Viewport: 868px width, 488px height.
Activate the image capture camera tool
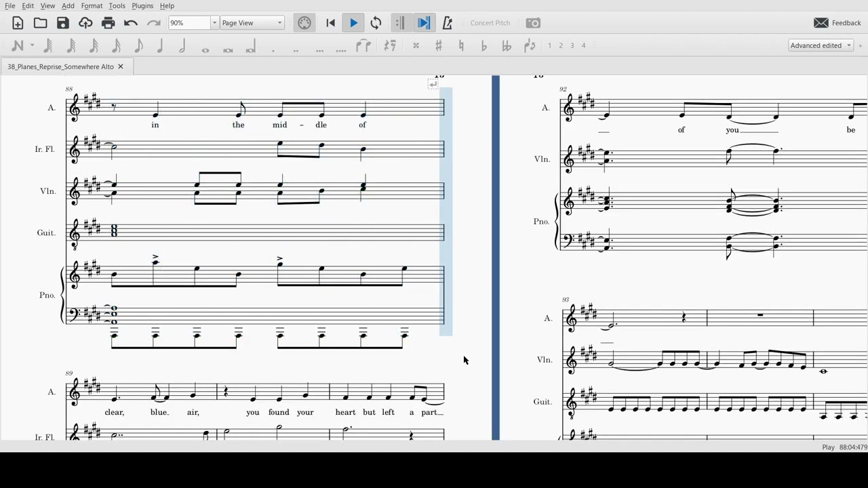tap(533, 23)
